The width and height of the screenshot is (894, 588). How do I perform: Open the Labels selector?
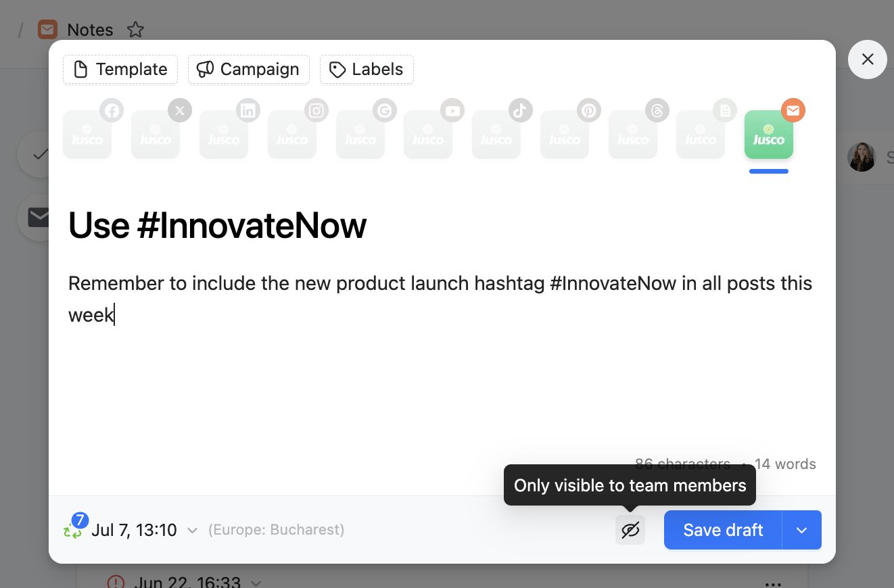[x=367, y=70]
